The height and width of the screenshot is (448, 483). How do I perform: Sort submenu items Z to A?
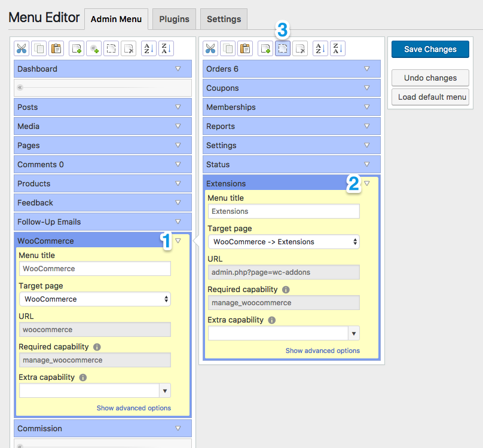[x=338, y=48]
